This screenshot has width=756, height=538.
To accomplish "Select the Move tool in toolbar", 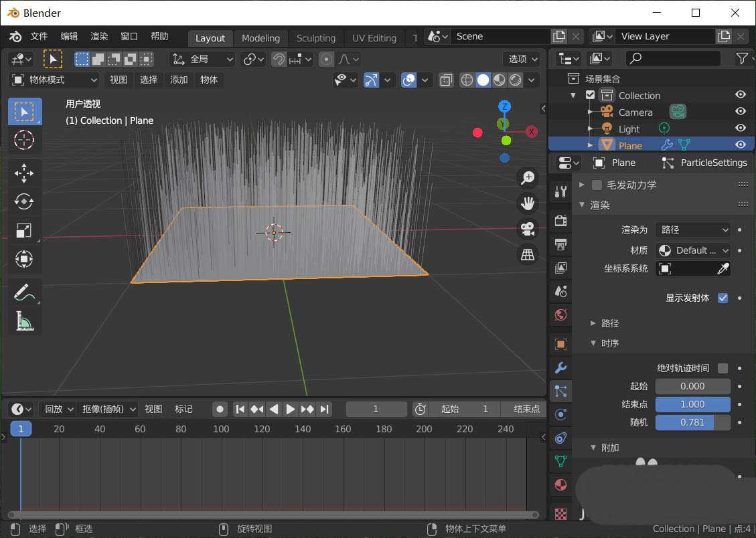I will click(24, 173).
